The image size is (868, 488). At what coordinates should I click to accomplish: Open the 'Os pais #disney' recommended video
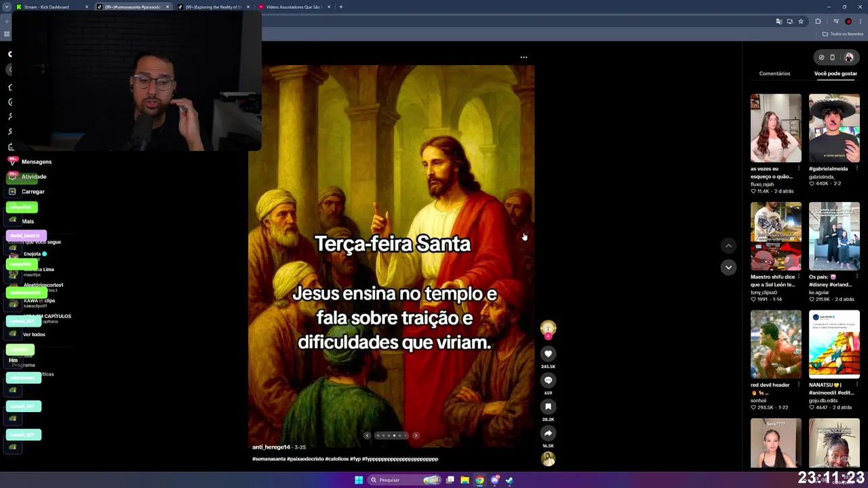[834, 237]
